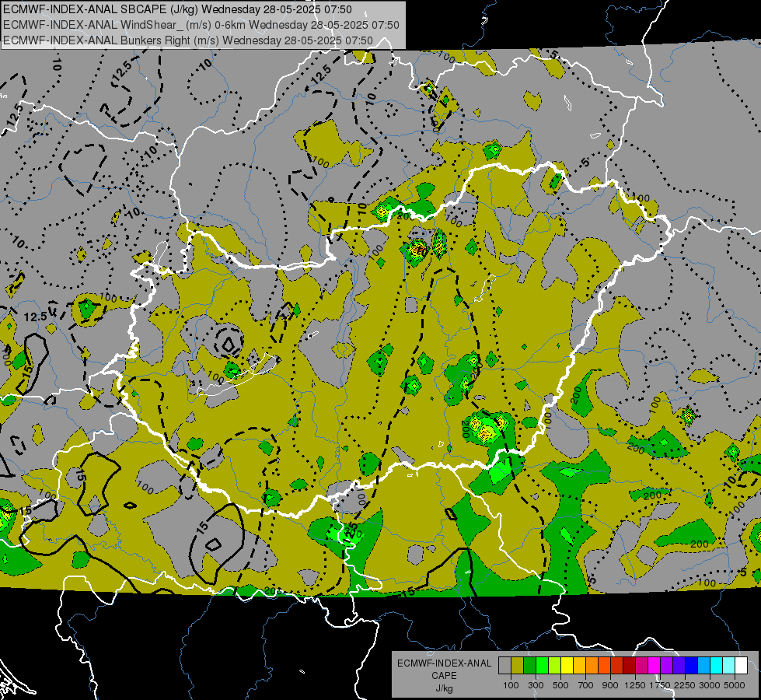Click the 900 value under the color scale
Viewport: 761px width, 700px height.
pyautogui.click(x=610, y=685)
